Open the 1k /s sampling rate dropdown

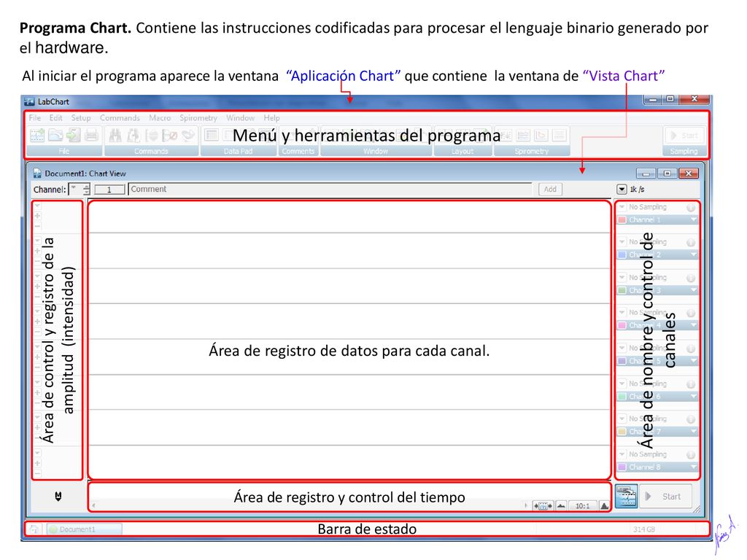tap(622, 189)
